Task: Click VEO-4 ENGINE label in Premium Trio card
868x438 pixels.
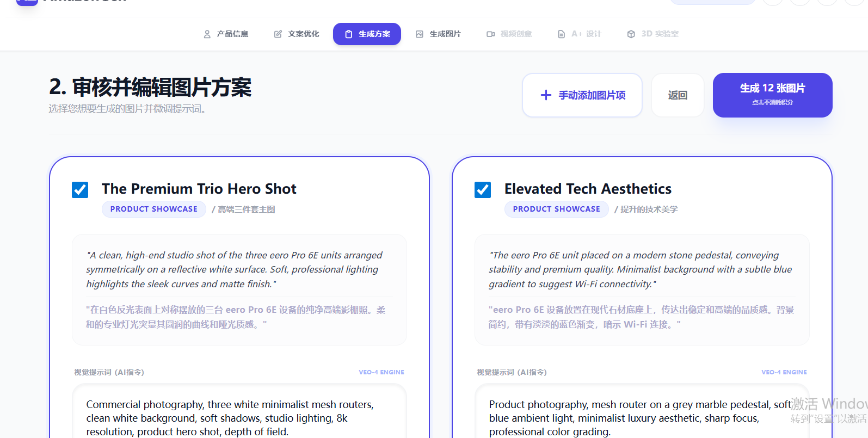Action: tap(381, 372)
